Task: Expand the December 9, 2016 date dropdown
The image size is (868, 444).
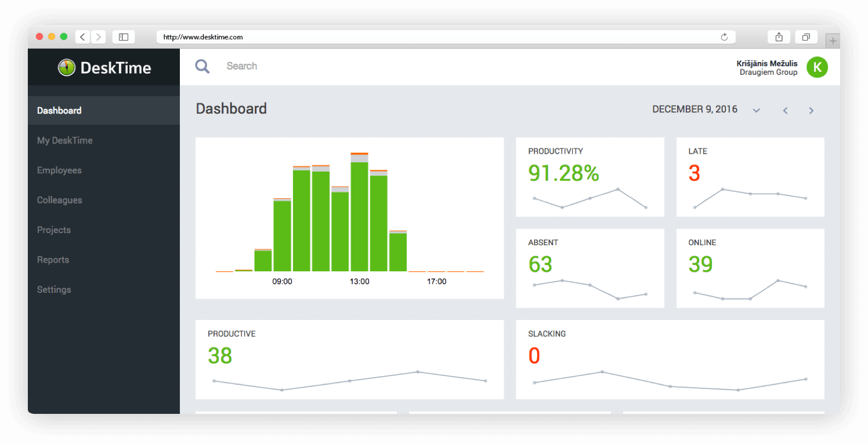Action: [756, 110]
